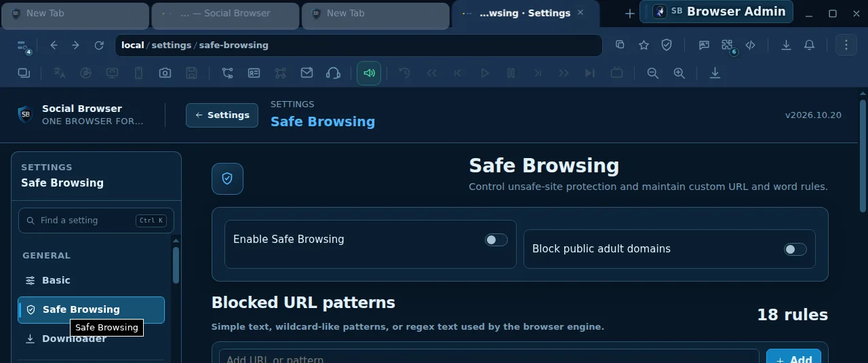The image size is (868, 363).
Task: Click the branch route icon in toolbar
Action: (227, 73)
